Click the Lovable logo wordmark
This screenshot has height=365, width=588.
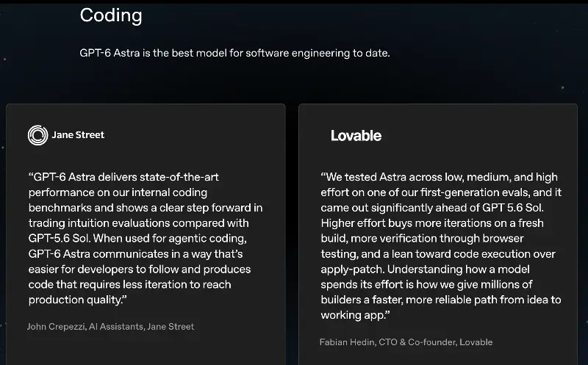tap(356, 136)
